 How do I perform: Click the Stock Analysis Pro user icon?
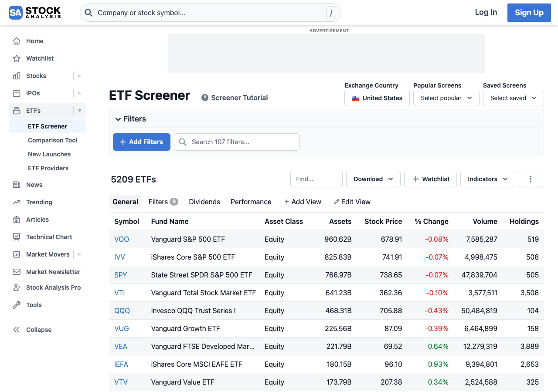17,287
